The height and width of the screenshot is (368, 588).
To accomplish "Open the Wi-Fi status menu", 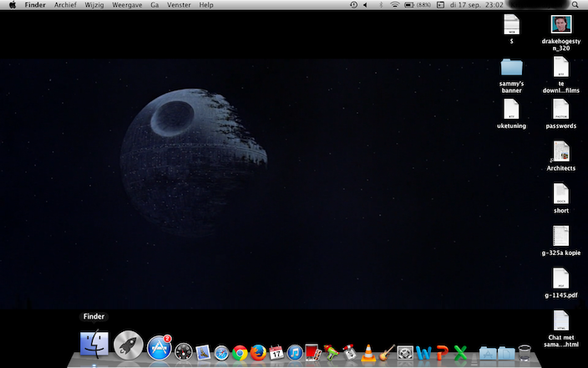I will point(394,5).
